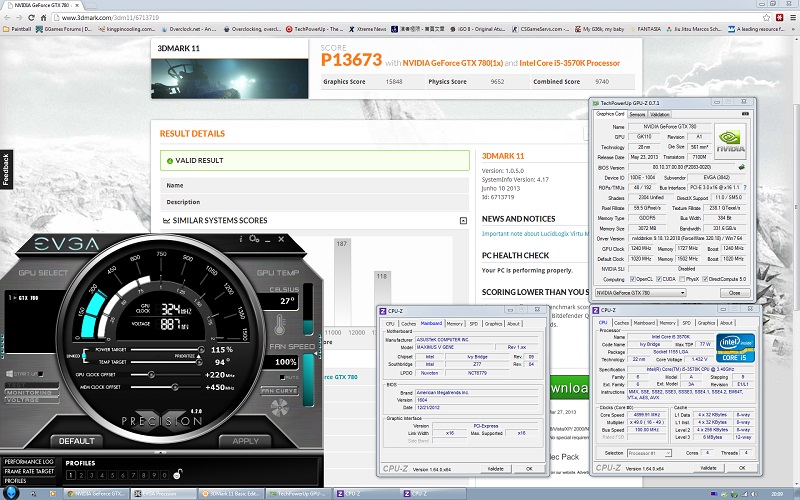This screenshot has height=500, width=800.
Task: Switch to the Sensors tab in GPU-Z
Action: (x=637, y=114)
